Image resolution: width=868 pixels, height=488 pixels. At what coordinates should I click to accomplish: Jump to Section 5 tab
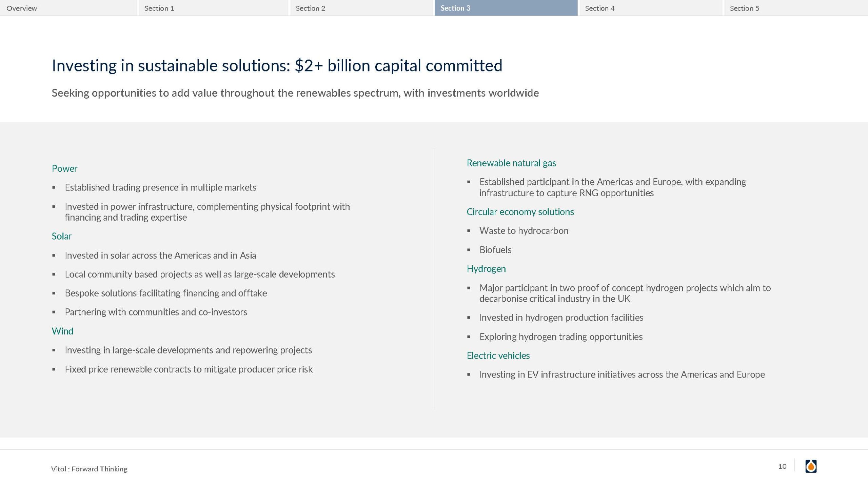tap(744, 8)
